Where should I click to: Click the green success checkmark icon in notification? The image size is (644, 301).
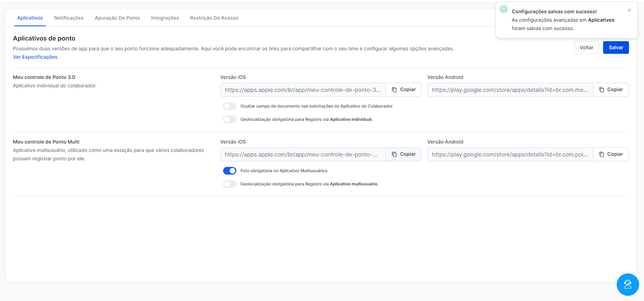point(504,9)
